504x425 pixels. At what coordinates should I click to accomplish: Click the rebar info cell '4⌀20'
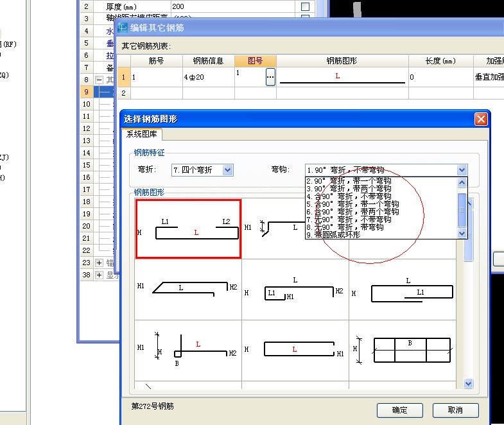[x=208, y=77]
